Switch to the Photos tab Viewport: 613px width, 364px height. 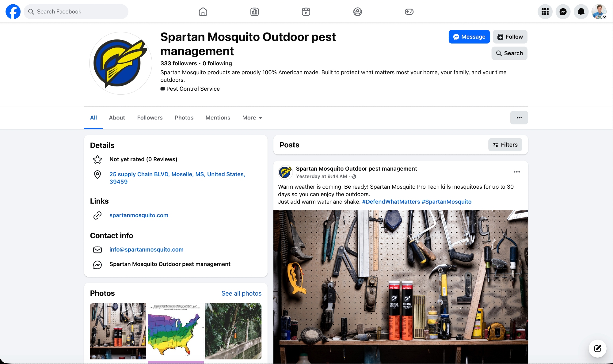(184, 118)
